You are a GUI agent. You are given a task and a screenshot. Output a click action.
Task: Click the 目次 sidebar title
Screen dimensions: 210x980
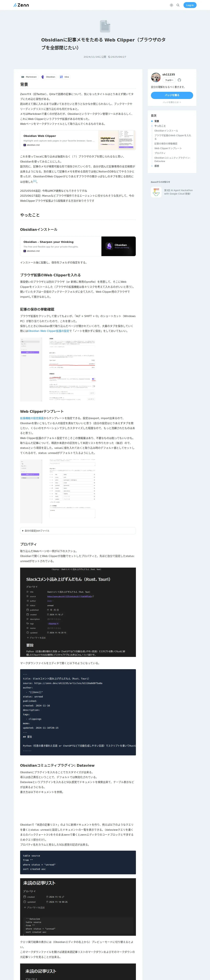point(154,116)
